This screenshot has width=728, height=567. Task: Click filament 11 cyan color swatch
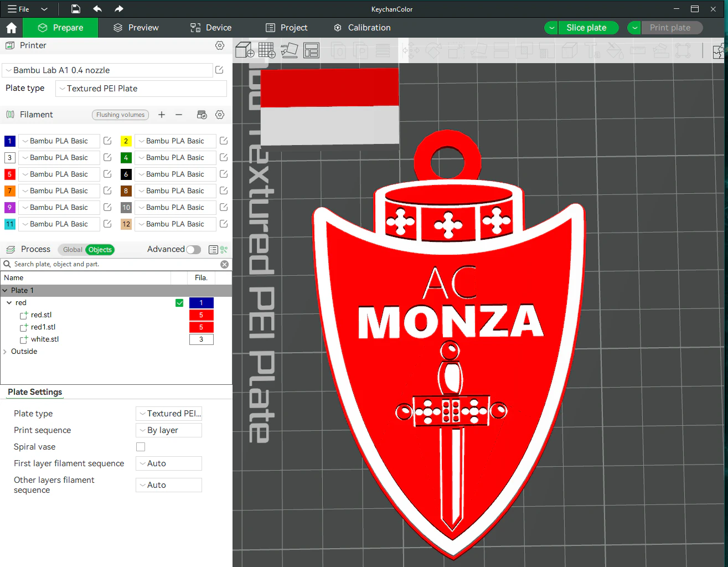(x=10, y=224)
